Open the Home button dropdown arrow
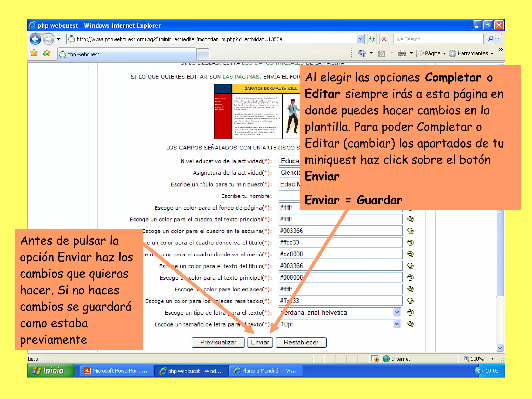The image size is (532, 399). [371, 54]
